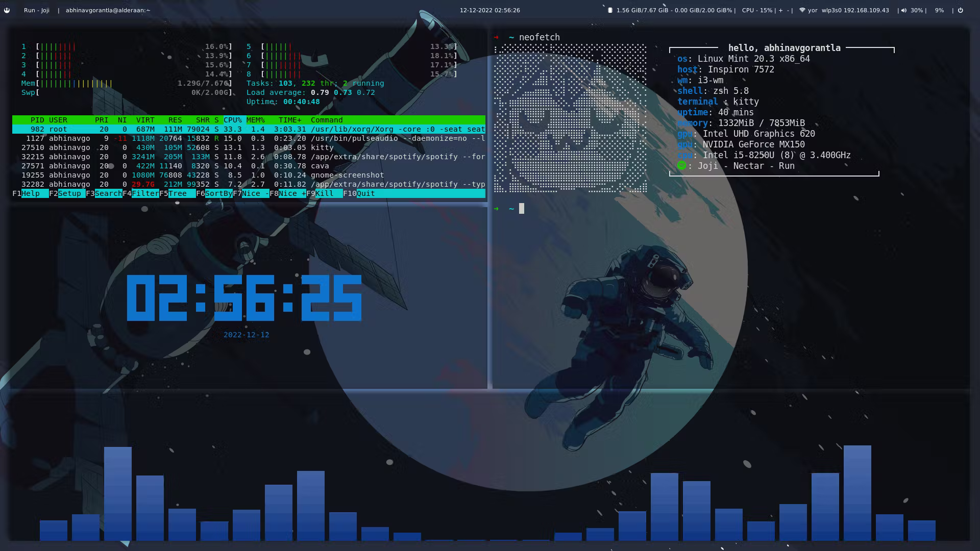Click the PID column header in htop
This screenshot has width=980, height=551.
tap(37, 120)
